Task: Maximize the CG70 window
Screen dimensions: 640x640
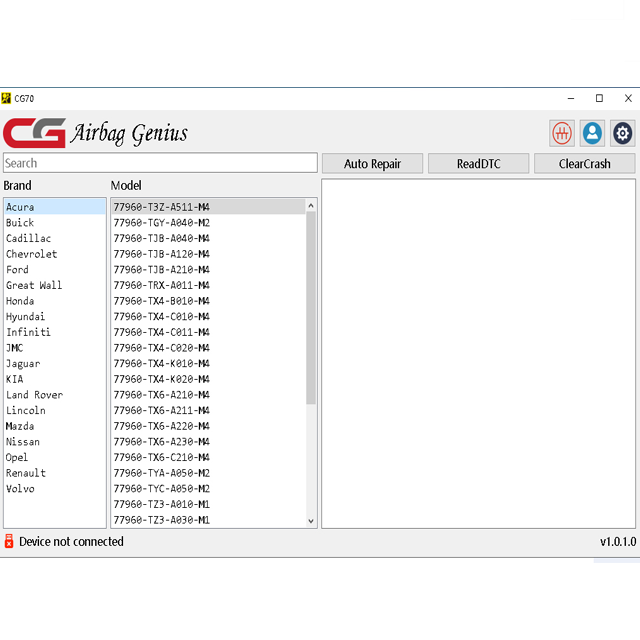Action: point(599,98)
